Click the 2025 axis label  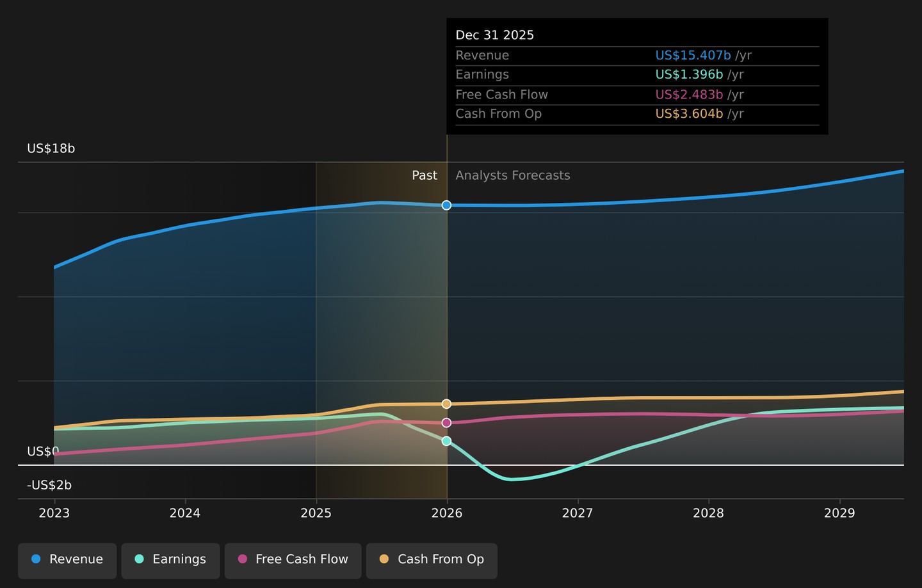click(316, 513)
